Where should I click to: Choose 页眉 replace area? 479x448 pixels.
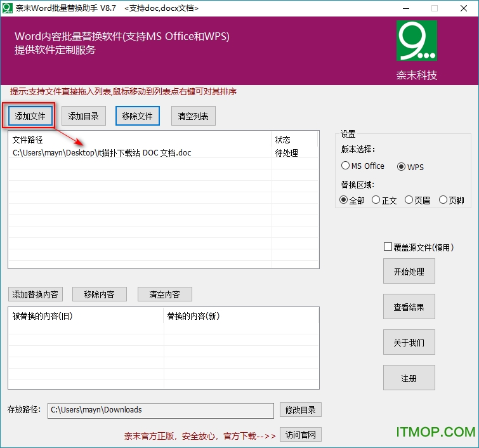(x=417, y=201)
